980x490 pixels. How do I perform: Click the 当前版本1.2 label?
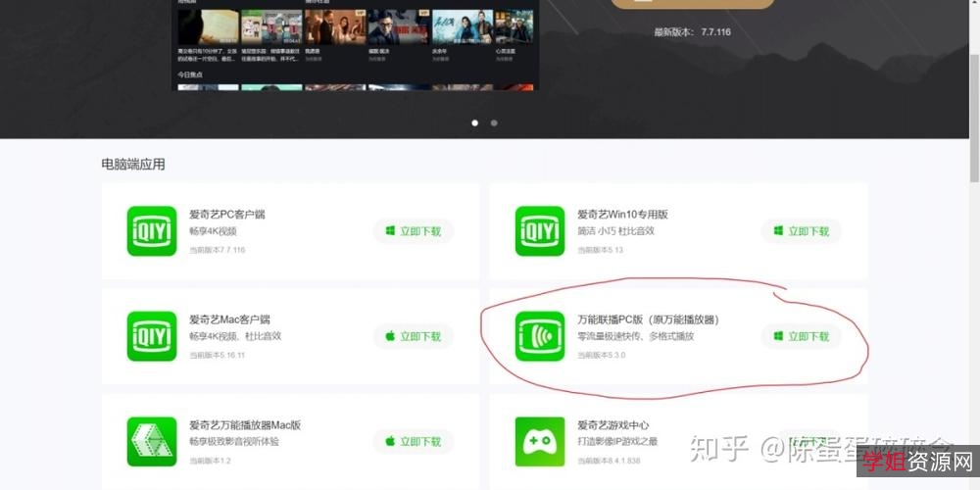coord(210,461)
